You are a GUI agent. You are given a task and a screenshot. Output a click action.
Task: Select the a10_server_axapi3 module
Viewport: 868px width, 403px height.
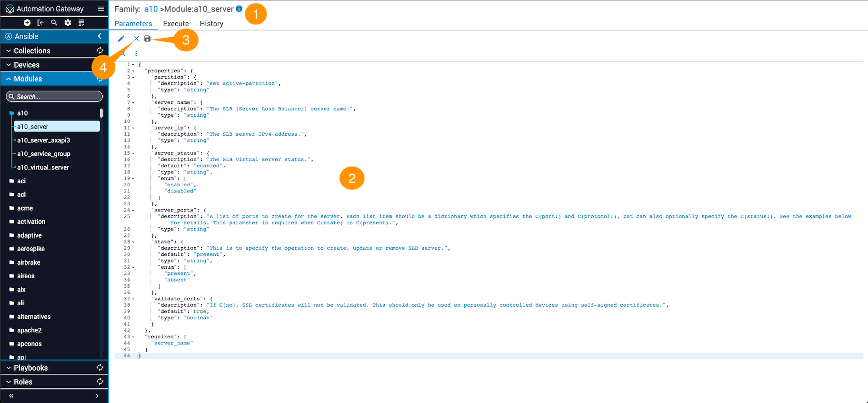[44, 141]
